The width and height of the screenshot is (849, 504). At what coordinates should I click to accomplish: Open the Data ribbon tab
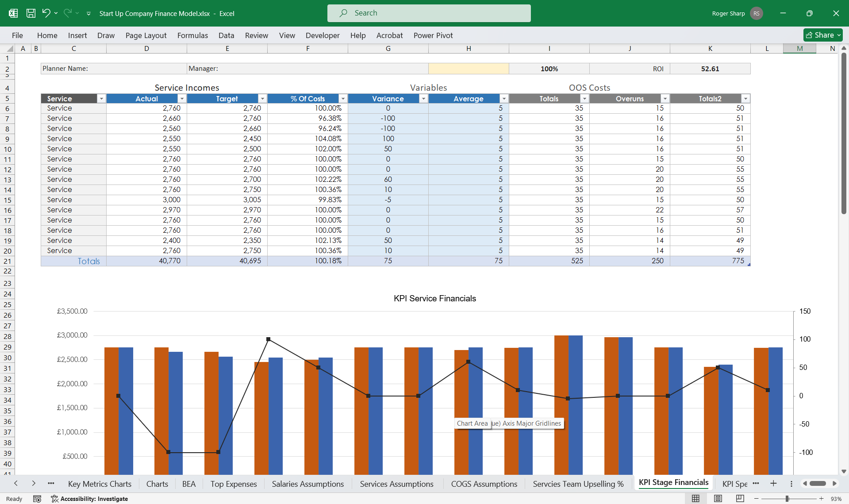click(x=226, y=35)
